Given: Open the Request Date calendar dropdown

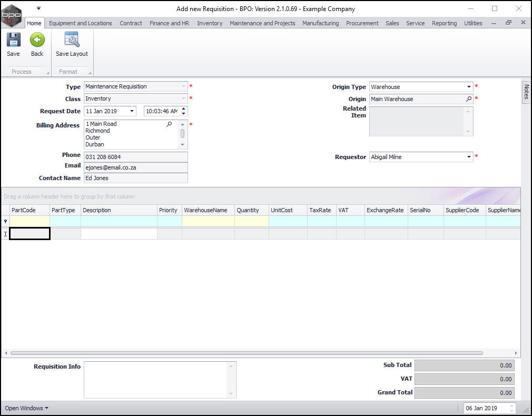Looking at the screenshot, I should point(132,111).
